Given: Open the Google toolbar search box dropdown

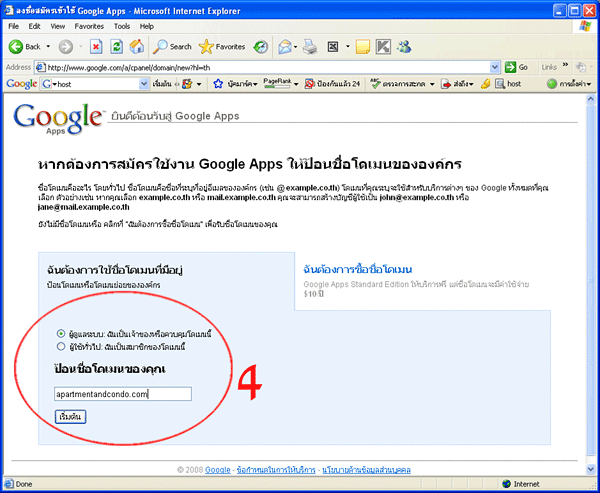Looking at the screenshot, I should click(x=144, y=84).
